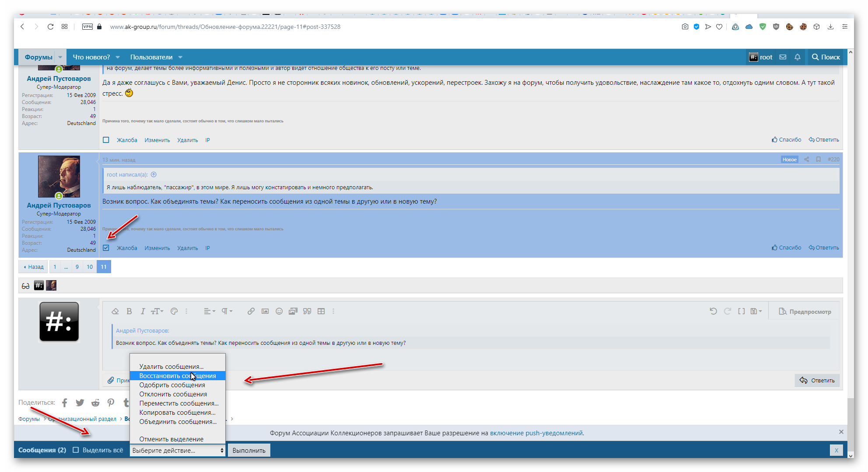
Task: Click the eraser remove formatting icon
Action: [115, 311]
